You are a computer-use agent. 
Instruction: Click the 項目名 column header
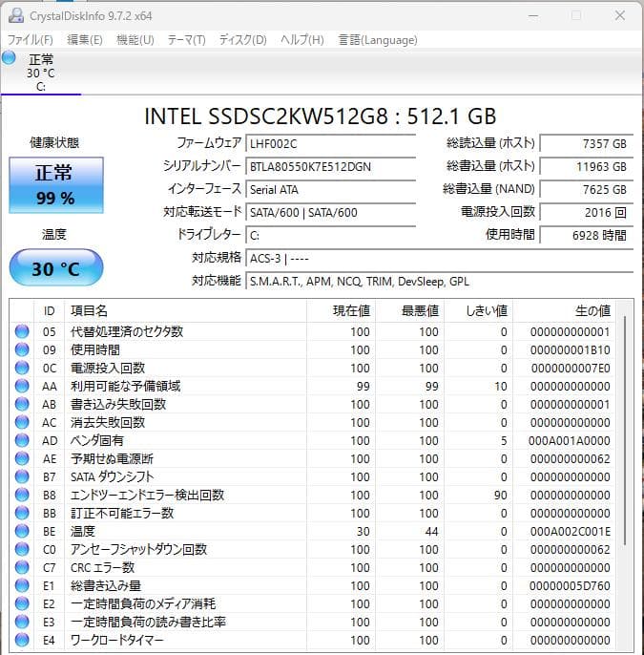186,311
